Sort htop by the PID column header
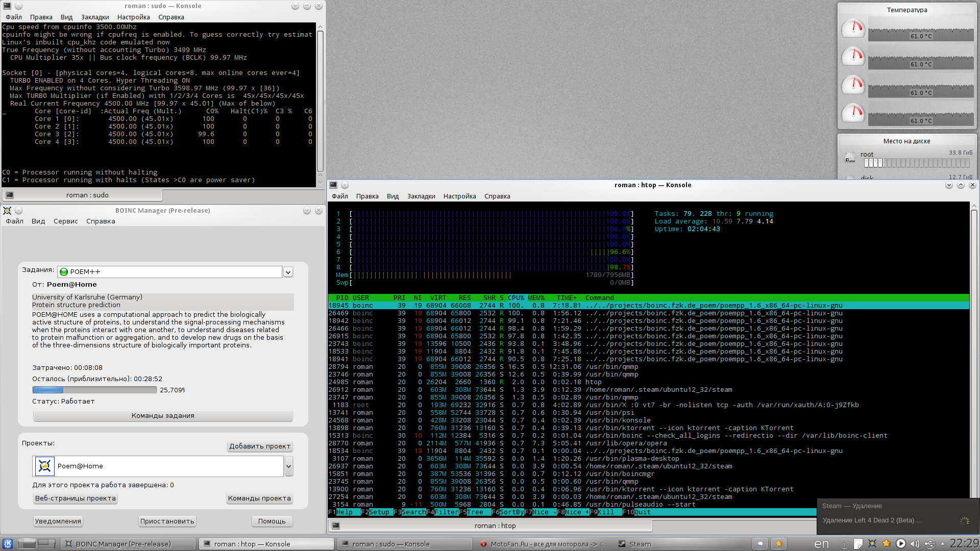The width and height of the screenshot is (980, 551). coord(342,298)
